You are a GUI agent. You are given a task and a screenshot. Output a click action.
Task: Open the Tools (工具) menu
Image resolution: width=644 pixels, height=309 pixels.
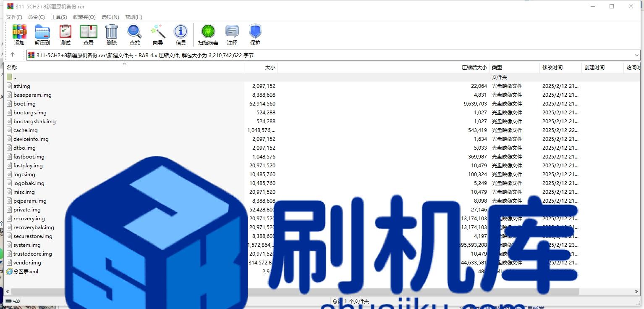pos(59,17)
